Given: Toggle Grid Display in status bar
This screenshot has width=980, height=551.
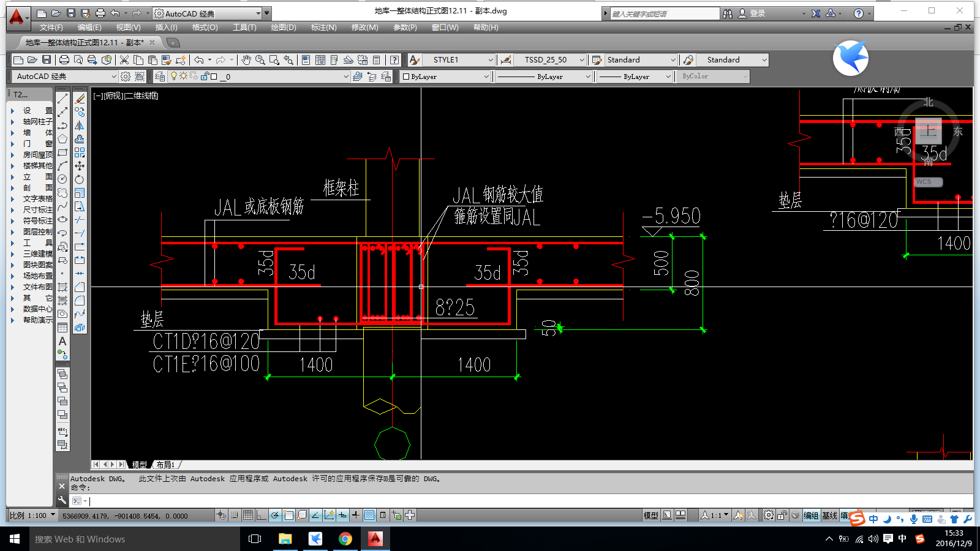Looking at the screenshot, I should (248, 515).
